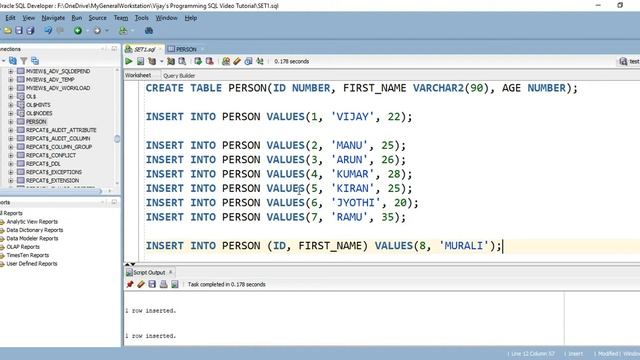Click the Save All icon in the main toolbar
Viewport: 640px width, 360px height.
coord(30,31)
